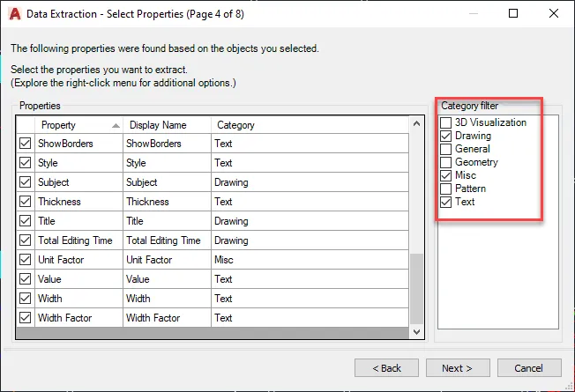Select the ShowBorders display name cell
This screenshot has height=392, width=575.
pyautogui.click(x=167, y=144)
